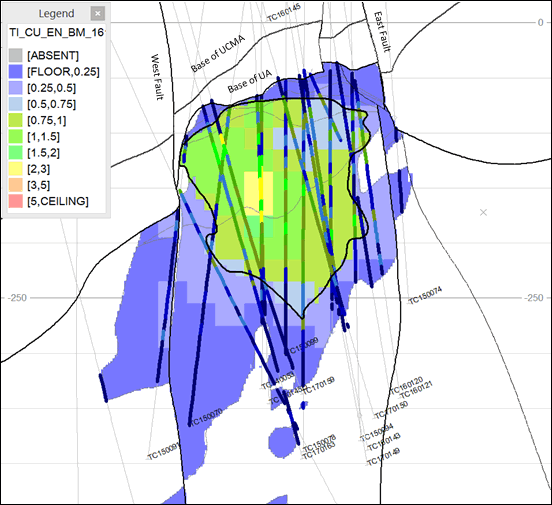
Task: Click drillhole label TC170149
Action: [x=384, y=457]
